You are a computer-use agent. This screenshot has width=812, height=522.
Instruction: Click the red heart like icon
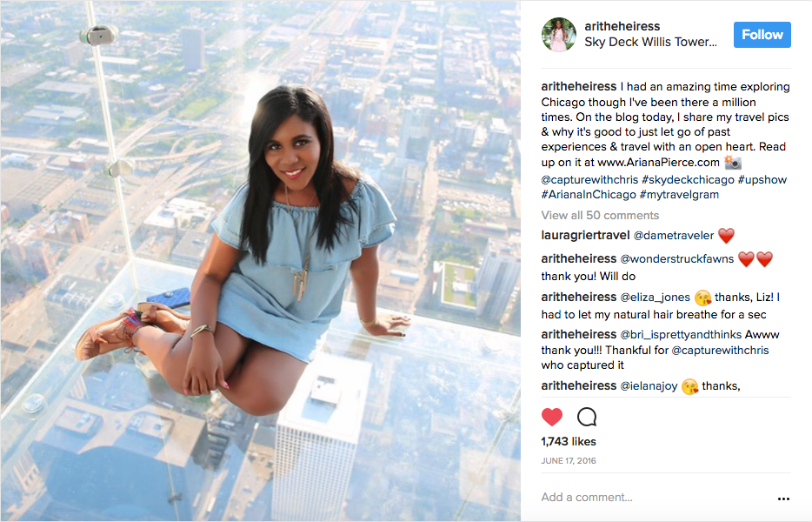point(551,417)
